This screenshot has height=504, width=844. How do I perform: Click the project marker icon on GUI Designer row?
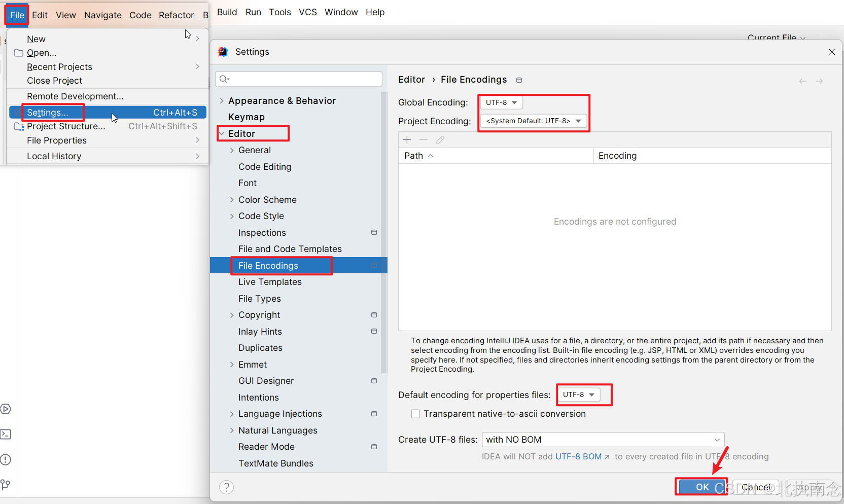pos(374,381)
